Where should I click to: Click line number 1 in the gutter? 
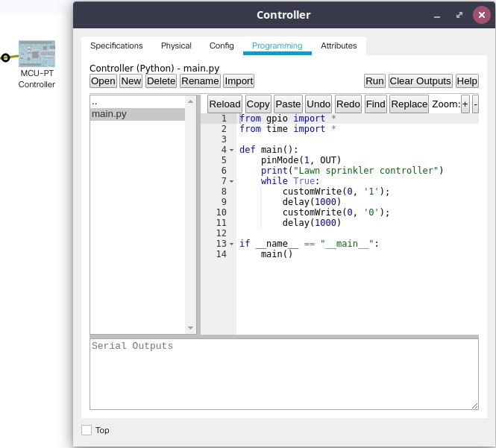click(x=224, y=119)
